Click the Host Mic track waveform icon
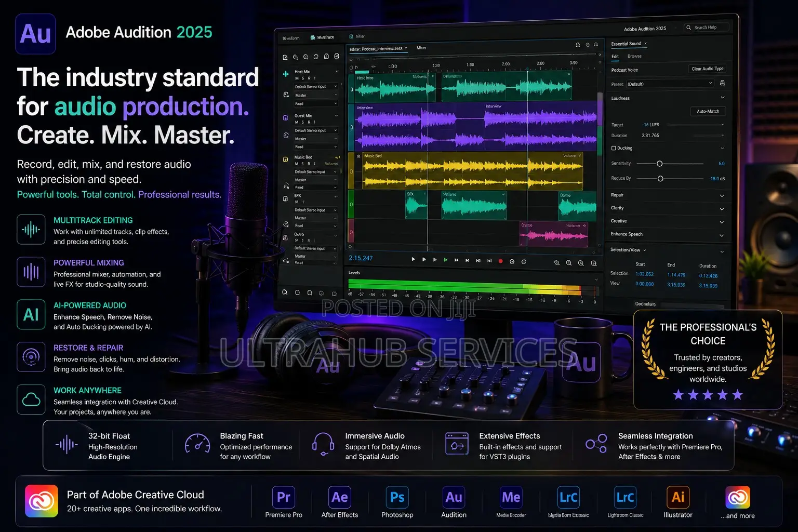The height and width of the screenshot is (532, 798). [x=286, y=74]
